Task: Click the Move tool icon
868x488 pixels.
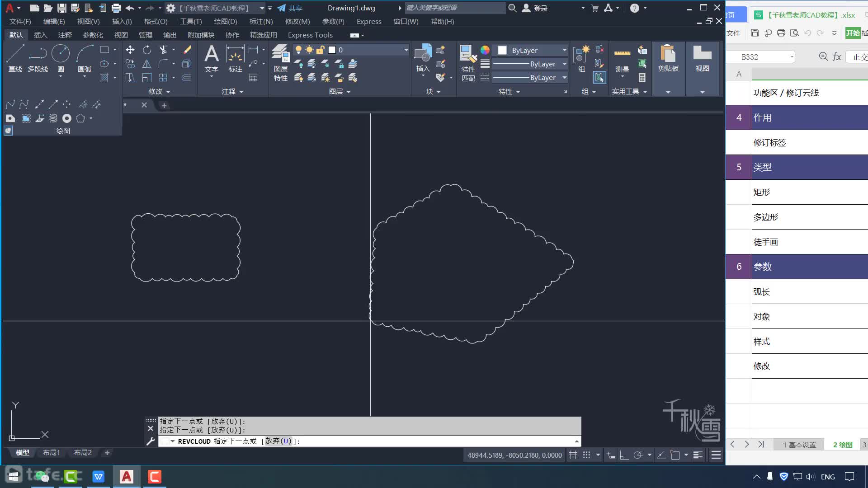Action: 130,50
